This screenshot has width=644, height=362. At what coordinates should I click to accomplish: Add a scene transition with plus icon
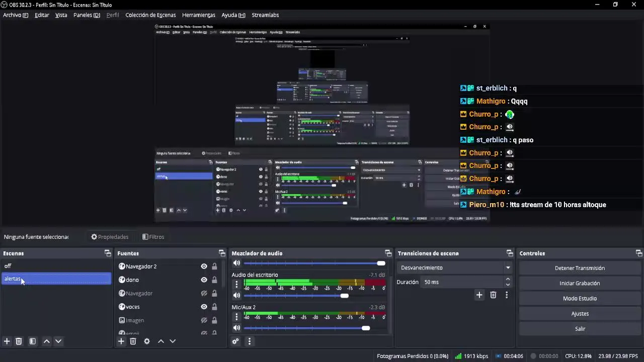coord(479,295)
